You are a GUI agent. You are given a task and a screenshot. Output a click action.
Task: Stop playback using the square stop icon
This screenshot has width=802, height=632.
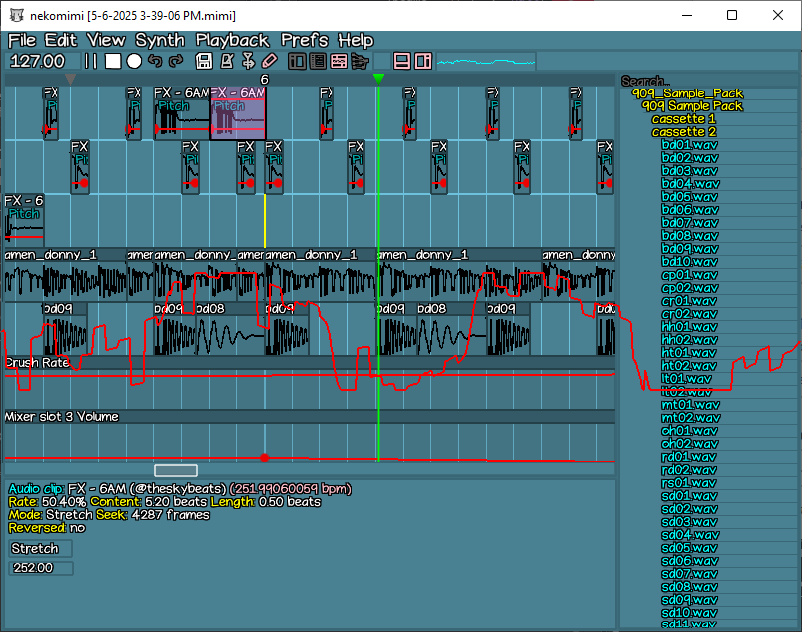click(113, 61)
